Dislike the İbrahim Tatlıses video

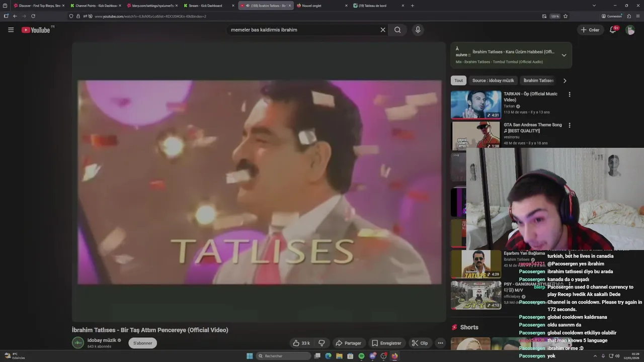321,343
